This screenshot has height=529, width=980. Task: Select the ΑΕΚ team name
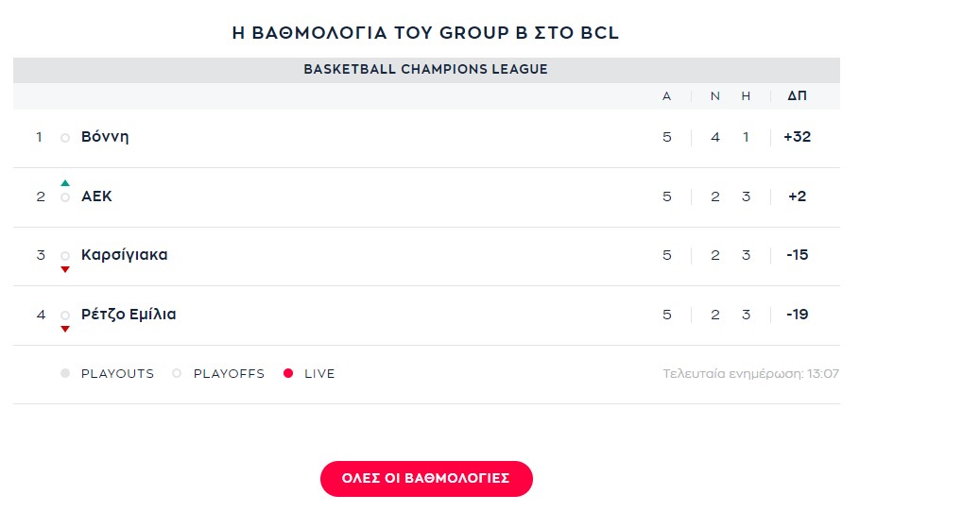97,196
